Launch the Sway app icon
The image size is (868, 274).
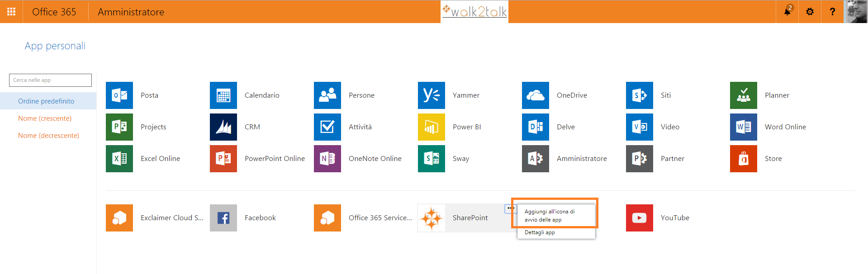click(x=432, y=159)
